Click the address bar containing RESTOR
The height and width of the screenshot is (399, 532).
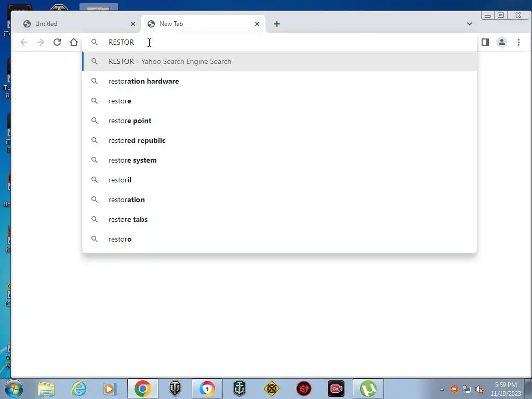(280, 42)
